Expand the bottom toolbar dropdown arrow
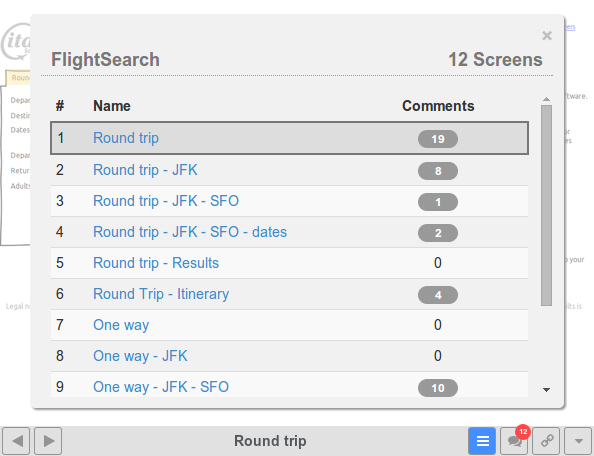Screen dimensions: 594x456 [x=578, y=441]
